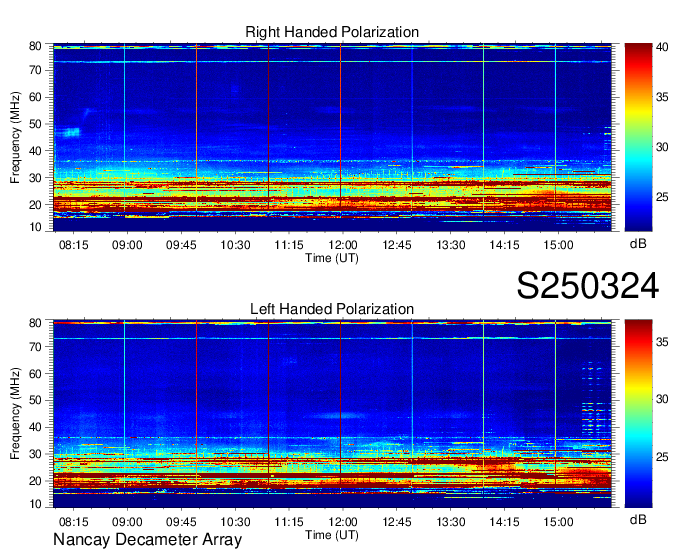Click the left-handed polarization spectrogram
Viewport: 680px width, 552px height.
coord(332,414)
